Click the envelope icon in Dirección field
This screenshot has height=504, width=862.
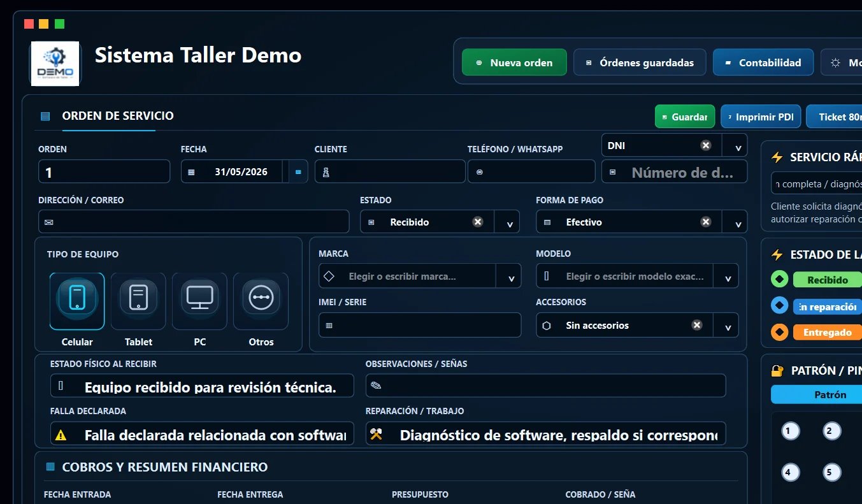pyautogui.click(x=49, y=222)
